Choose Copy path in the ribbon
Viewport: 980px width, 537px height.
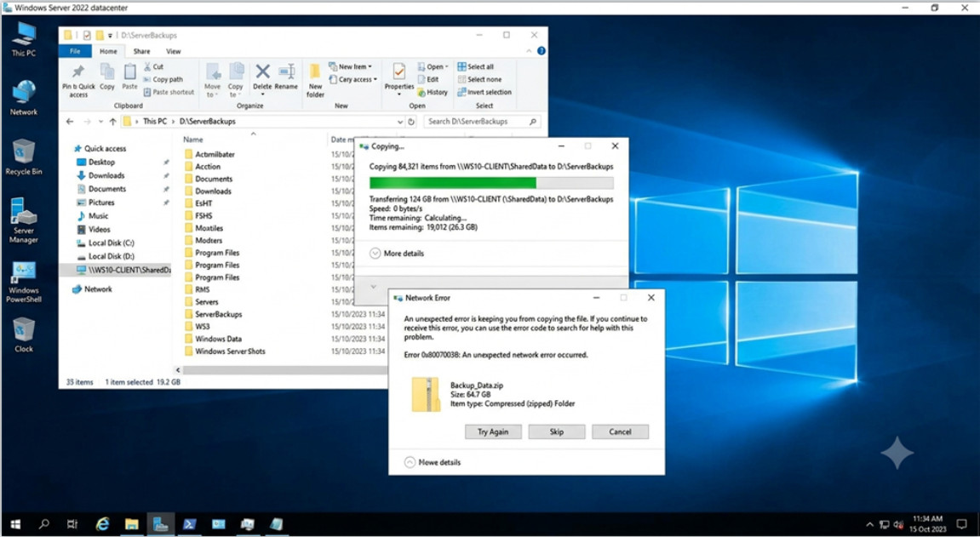[x=163, y=79]
